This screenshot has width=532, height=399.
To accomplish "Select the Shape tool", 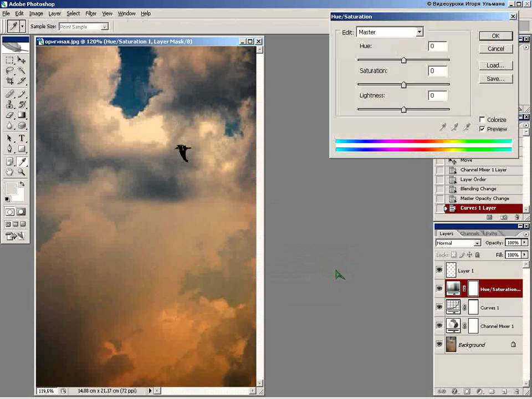I will pos(22,149).
